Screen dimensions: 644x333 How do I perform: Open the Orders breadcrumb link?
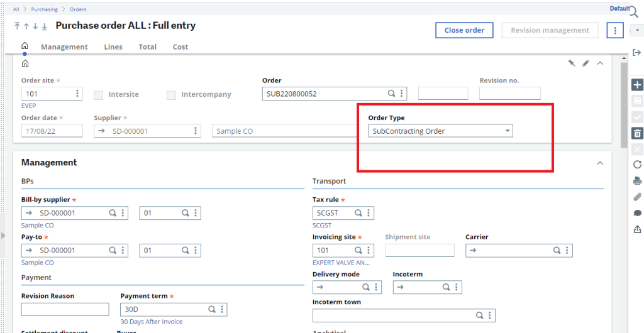(x=78, y=9)
